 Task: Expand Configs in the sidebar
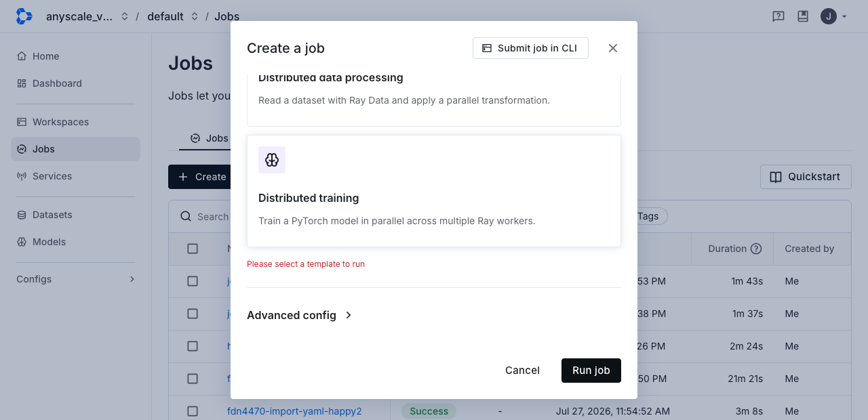(75, 279)
